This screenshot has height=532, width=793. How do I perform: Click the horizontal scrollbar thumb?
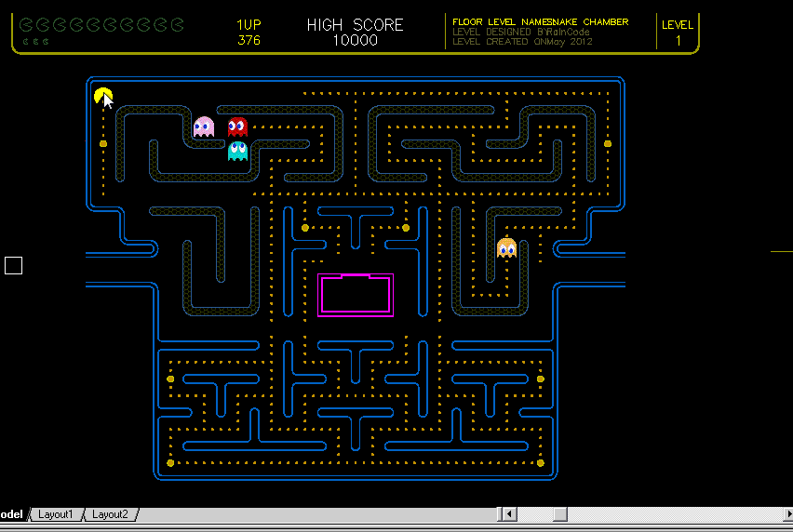click(560, 514)
